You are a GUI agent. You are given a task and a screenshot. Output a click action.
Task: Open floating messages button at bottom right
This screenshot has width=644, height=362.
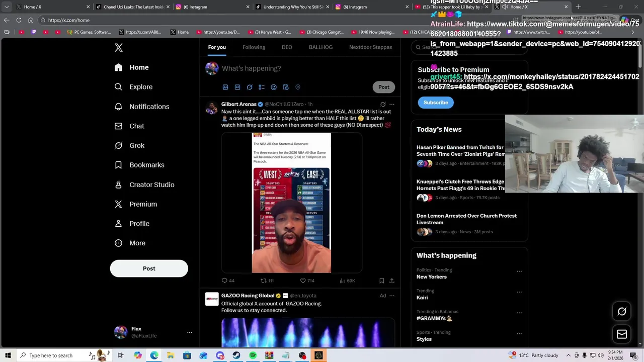coord(622,334)
